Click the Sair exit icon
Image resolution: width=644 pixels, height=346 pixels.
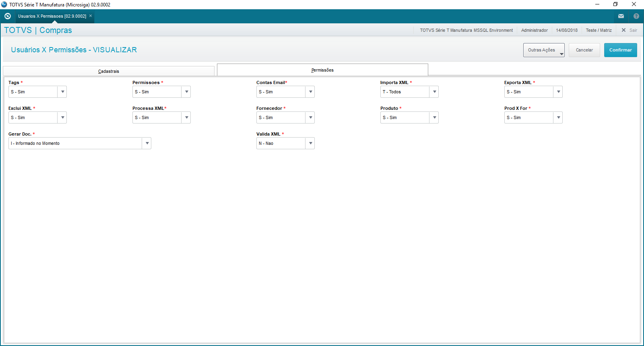(624, 30)
